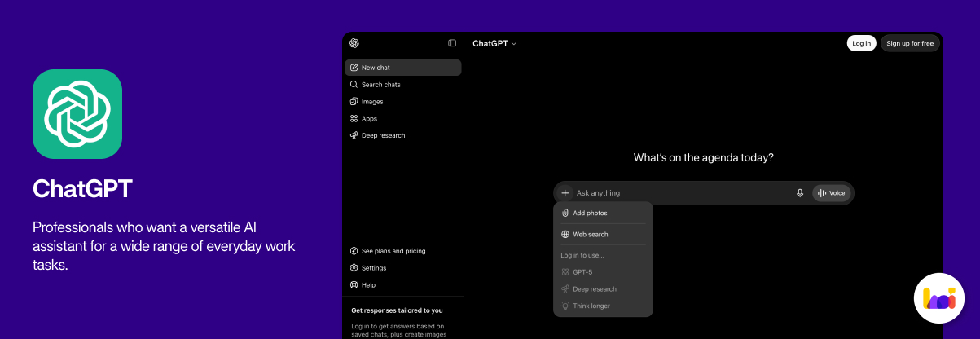Click the Images sidebar icon
The height and width of the screenshot is (339, 980).
[x=354, y=102]
